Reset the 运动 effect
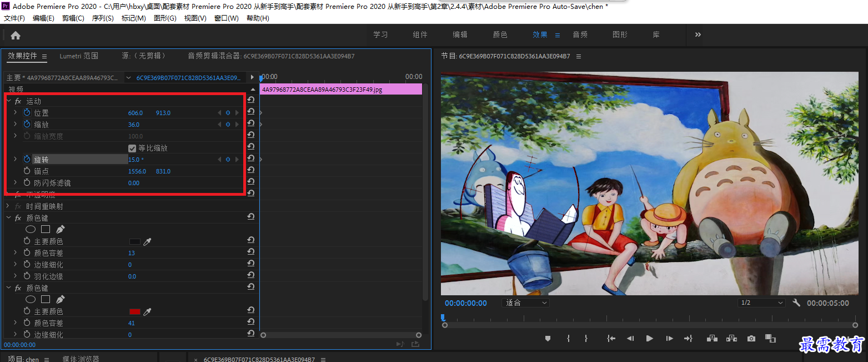This screenshot has height=362, width=868. click(251, 100)
